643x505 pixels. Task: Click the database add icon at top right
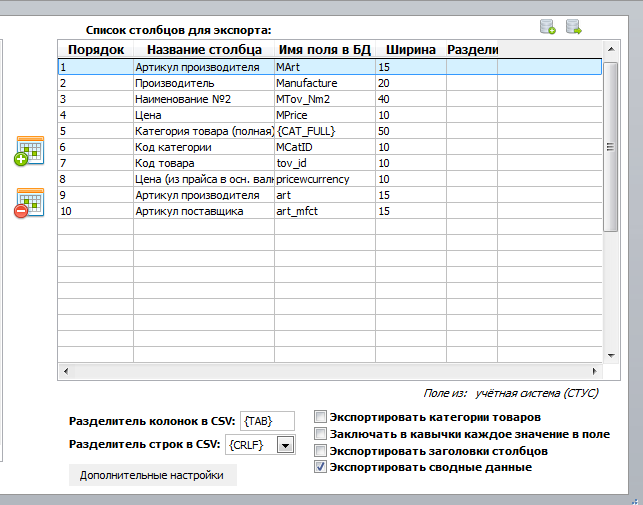[x=548, y=27]
